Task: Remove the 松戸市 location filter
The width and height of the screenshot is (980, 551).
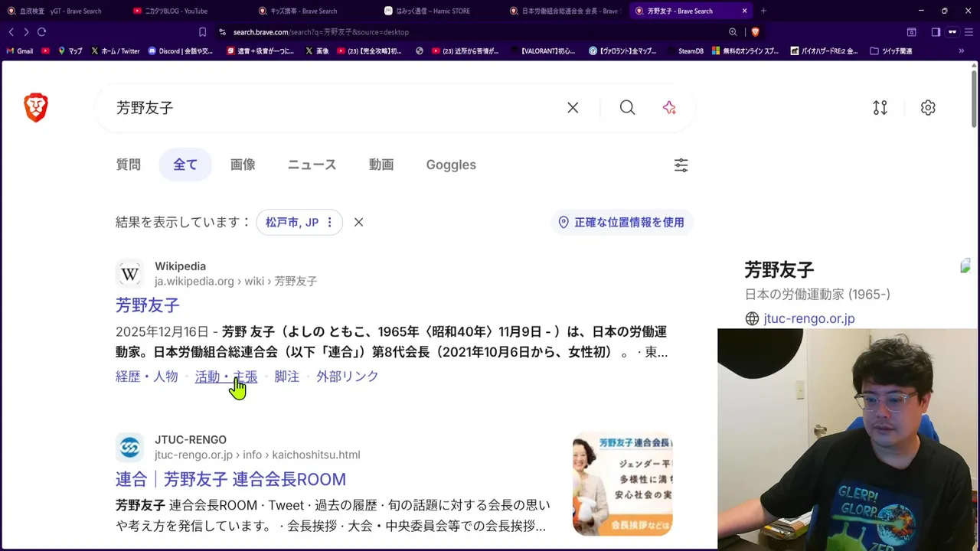Action: 358,222
